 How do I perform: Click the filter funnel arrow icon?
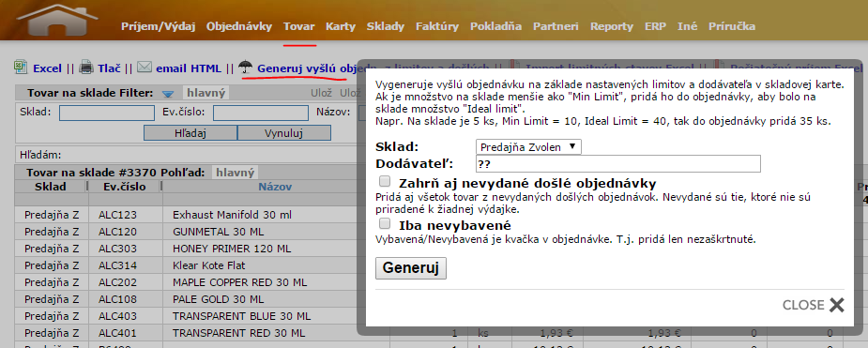pyautogui.click(x=168, y=94)
